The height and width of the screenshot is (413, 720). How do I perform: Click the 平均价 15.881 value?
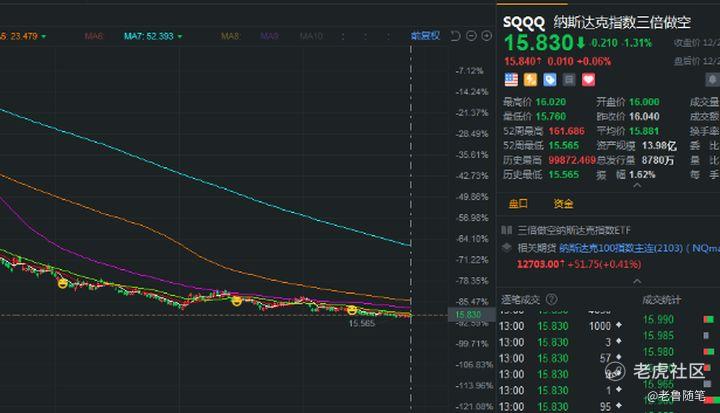[x=644, y=131]
